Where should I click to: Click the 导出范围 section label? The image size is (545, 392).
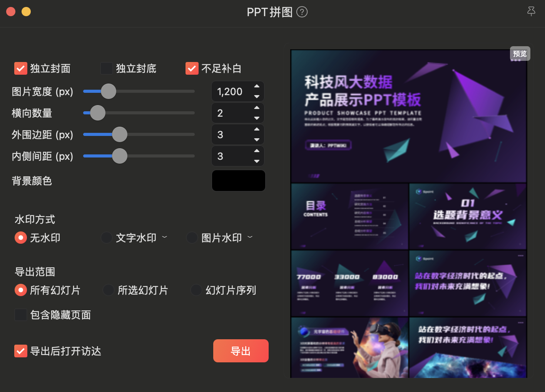coord(35,272)
